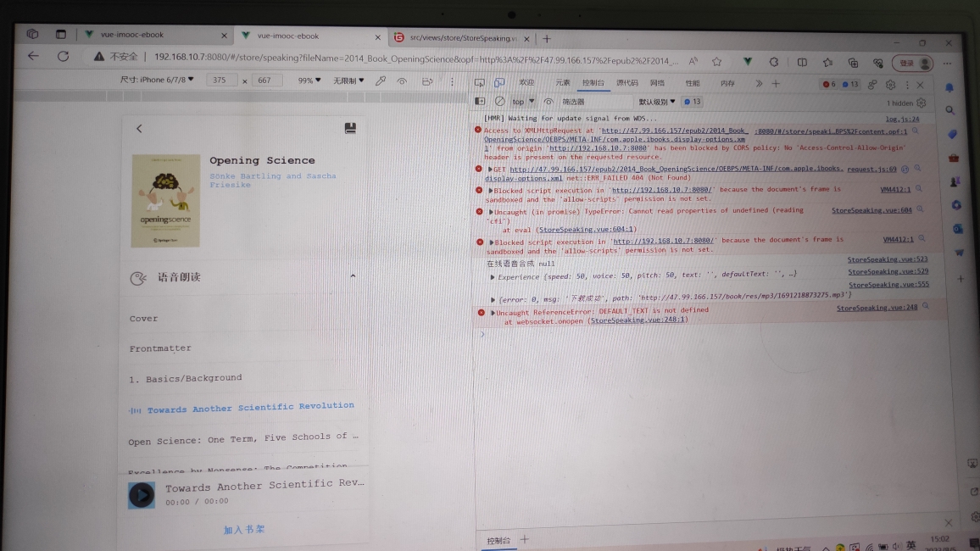Viewport: 980px width, 551px height.
Task: Open the 99% zoom dropdown
Action: pos(309,81)
